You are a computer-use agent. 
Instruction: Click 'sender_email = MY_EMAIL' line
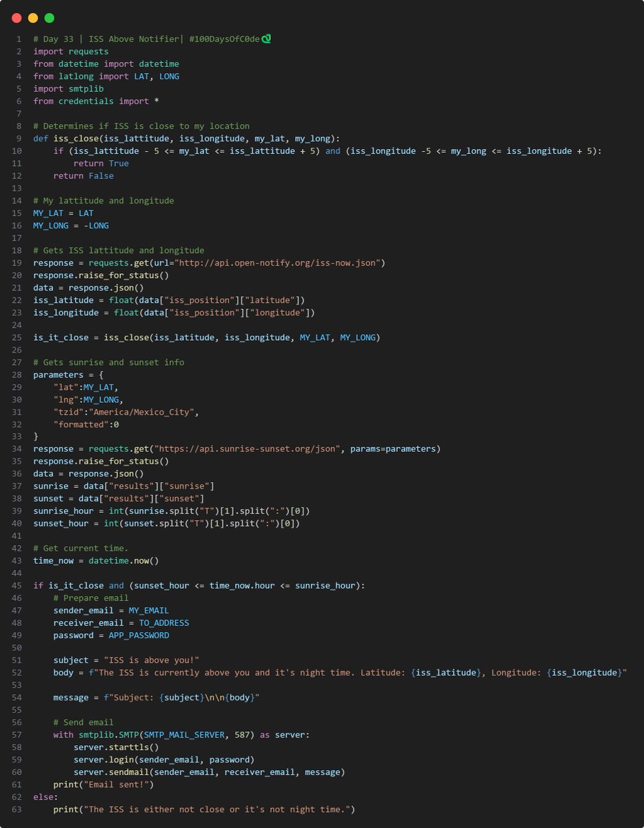(x=111, y=611)
